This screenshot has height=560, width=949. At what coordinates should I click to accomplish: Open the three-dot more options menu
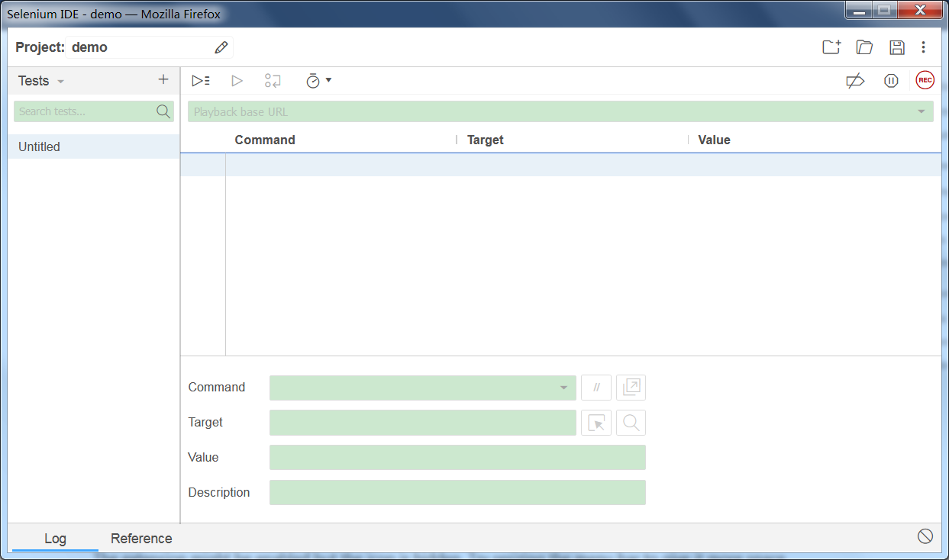tap(923, 47)
